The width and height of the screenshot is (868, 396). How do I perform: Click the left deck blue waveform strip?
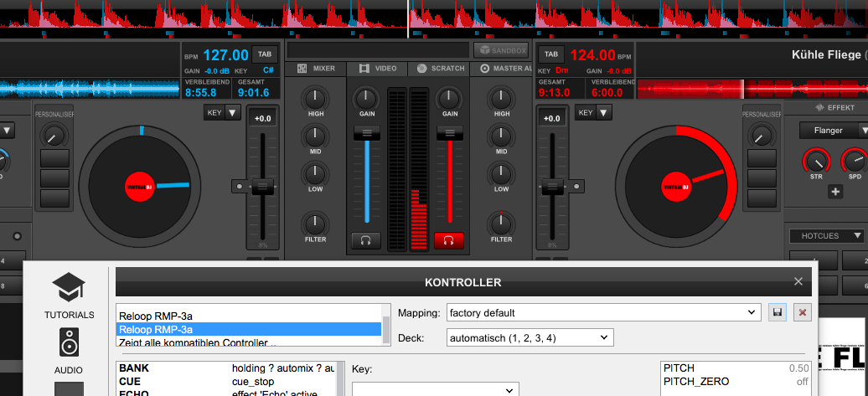click(90, 89)
